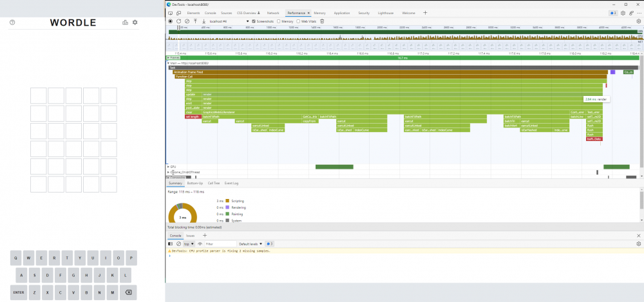Enable the Web Vitals checkbox
The height and width of the screenshot is (302, 644).
coord(298,21)
